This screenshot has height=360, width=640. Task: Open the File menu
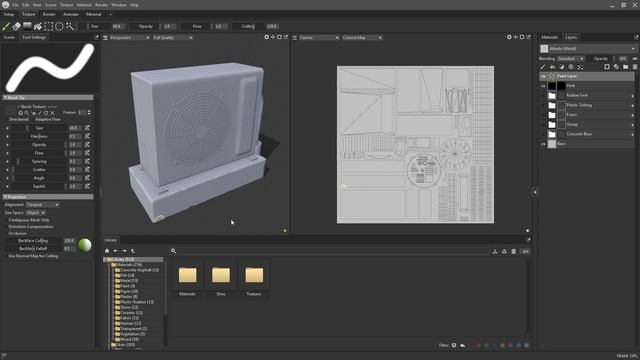(x=15, y=5)
